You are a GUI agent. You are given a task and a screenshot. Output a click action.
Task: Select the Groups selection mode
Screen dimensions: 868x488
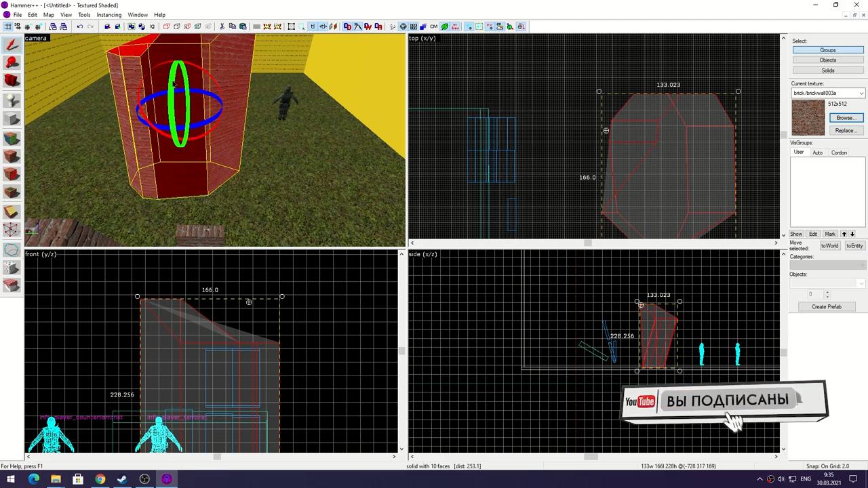827,50
